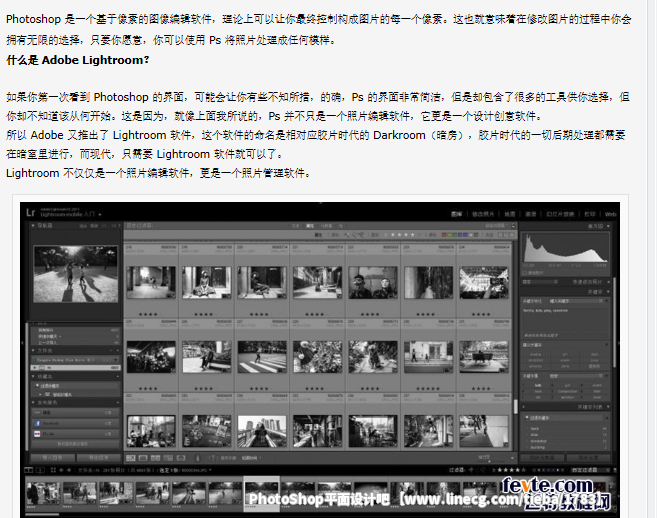Image resolution: width=657 pixels, height=518 pixels.
Task: Collapse the 关键字 panel
Action: pyautogui.click(x=608, y=291)
